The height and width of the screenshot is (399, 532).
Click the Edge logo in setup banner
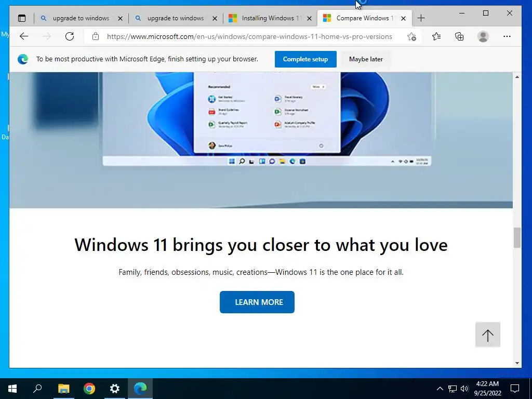pyautogui.click(x=23, y=59)
